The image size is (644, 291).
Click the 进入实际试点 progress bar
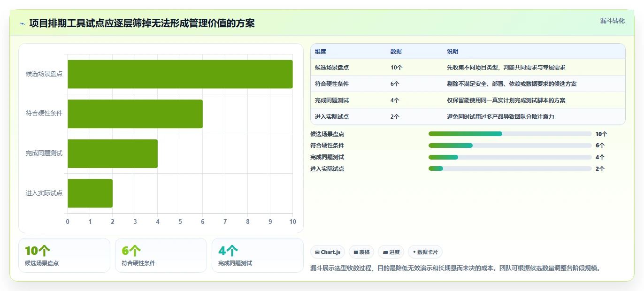[x=510, y=168]
